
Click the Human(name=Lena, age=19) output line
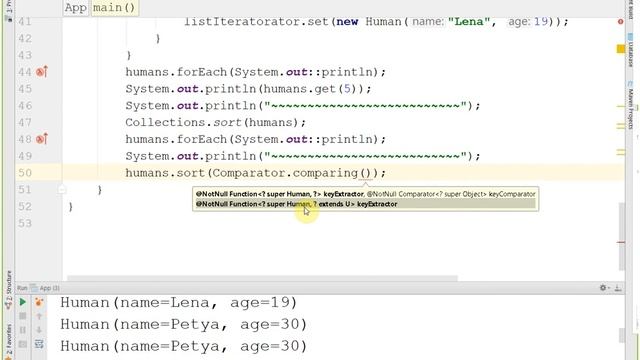click(179, 302)
